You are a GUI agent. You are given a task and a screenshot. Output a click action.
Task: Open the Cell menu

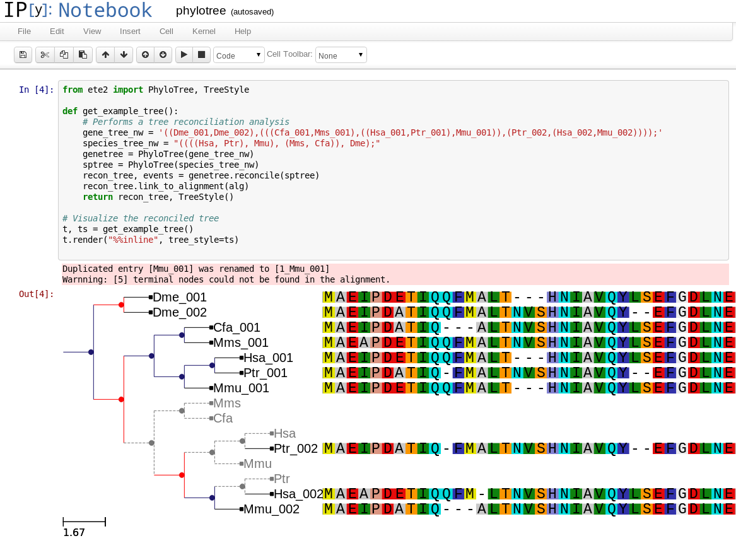tap(166, 31)
